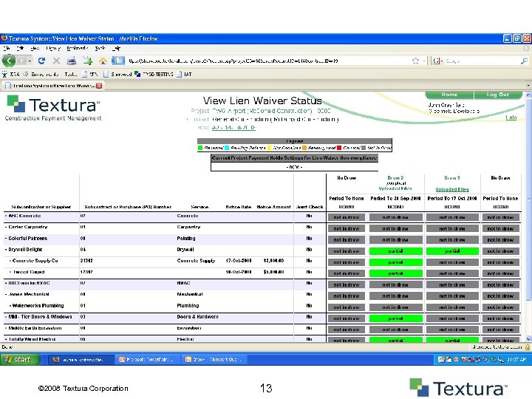Open the JIRA bookmark

pyautogui.click(x=11, y=74)
